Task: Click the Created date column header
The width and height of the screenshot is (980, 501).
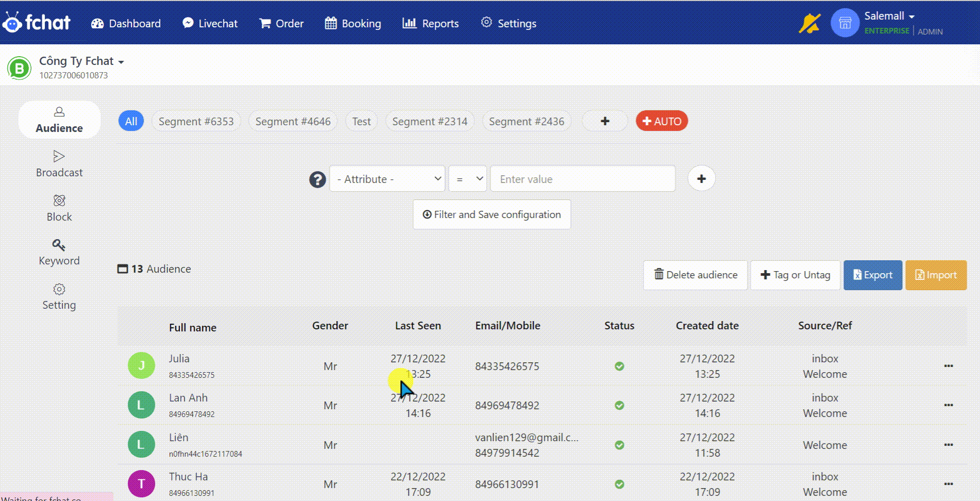Action: click(x=707, y=325)
